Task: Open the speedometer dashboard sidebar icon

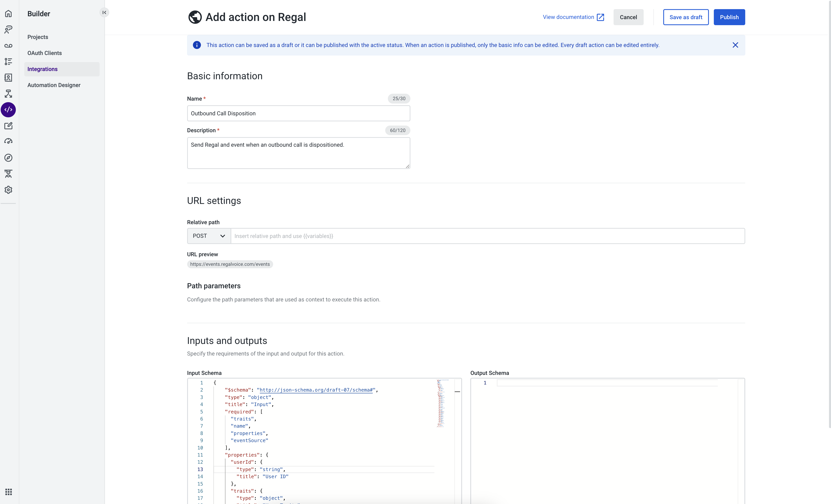Action: pyautogui.click(x=8, y=142)
